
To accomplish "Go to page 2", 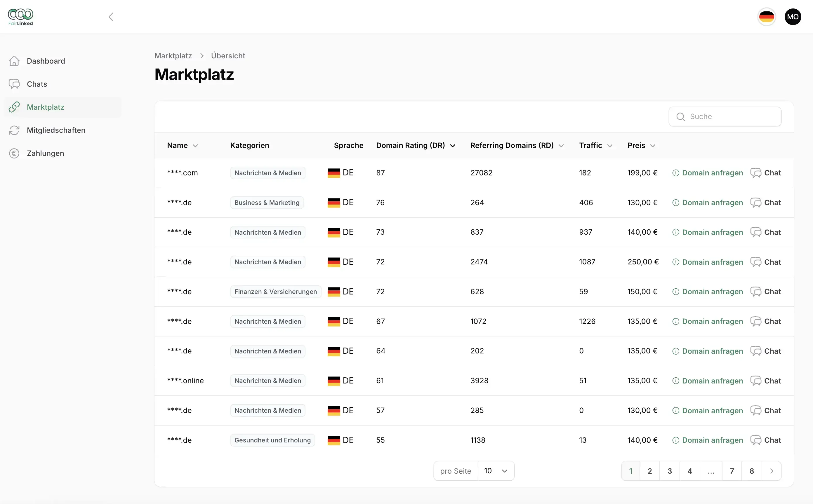I will click(x=649, y=471).
